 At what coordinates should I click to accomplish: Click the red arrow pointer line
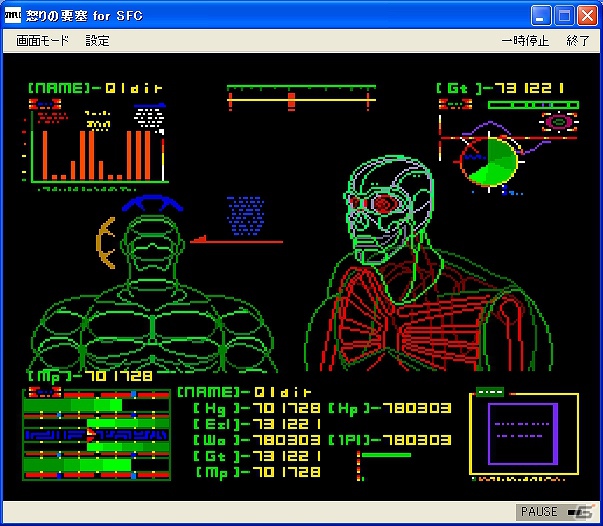(x=237, y=240)
